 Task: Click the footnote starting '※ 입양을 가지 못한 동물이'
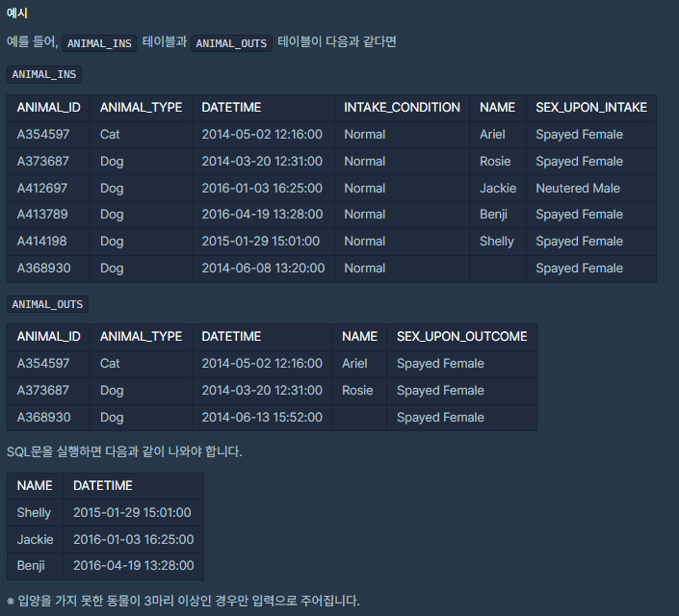pos(183,601)
